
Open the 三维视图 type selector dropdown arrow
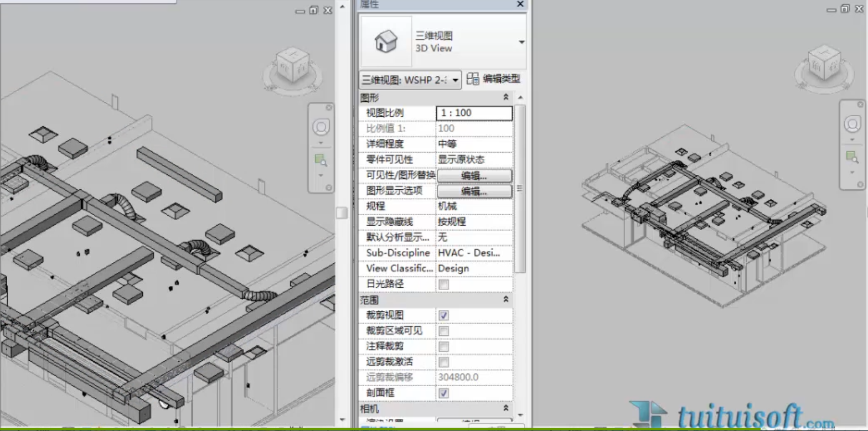click(521, 42)
